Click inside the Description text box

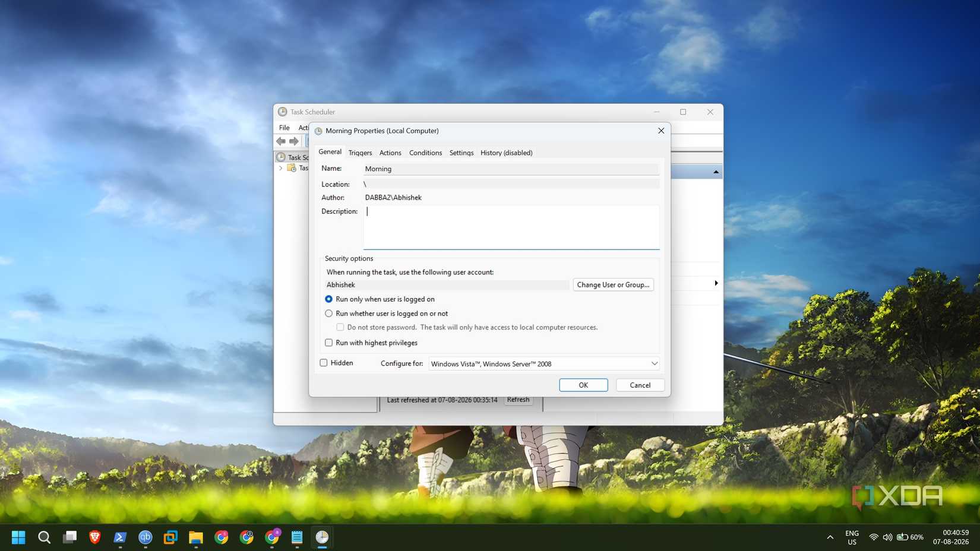[x=511, y=227]
